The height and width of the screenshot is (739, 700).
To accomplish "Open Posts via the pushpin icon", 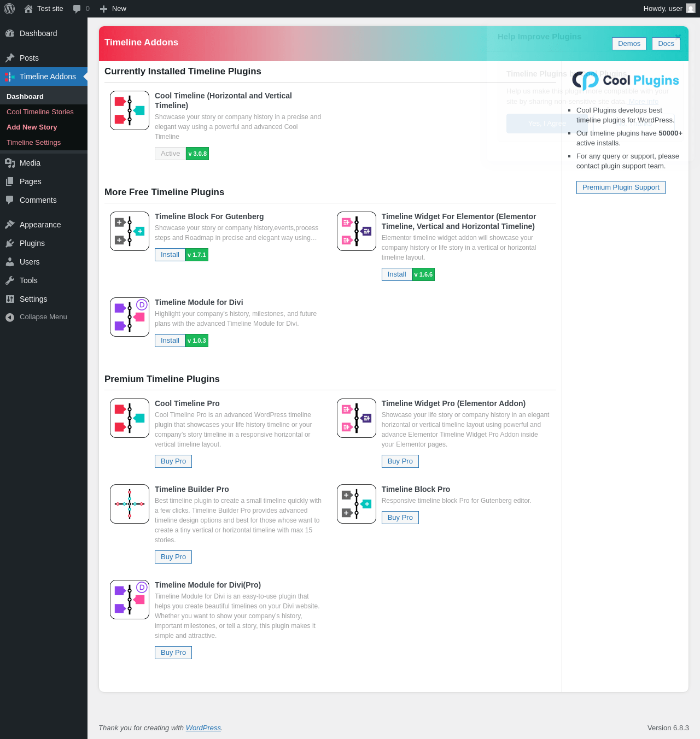I will [10, 58].
